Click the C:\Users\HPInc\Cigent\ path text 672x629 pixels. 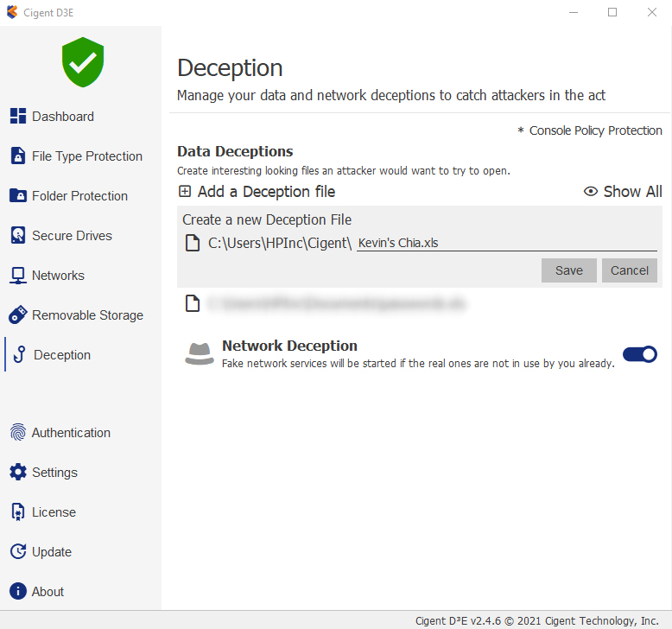click(x=280, y=243)
